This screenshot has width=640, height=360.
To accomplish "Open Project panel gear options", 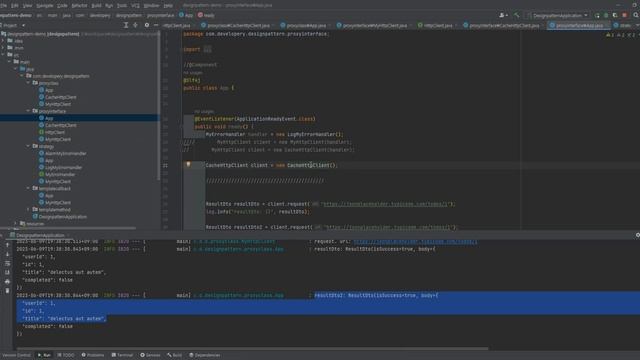I will point(147,25).
